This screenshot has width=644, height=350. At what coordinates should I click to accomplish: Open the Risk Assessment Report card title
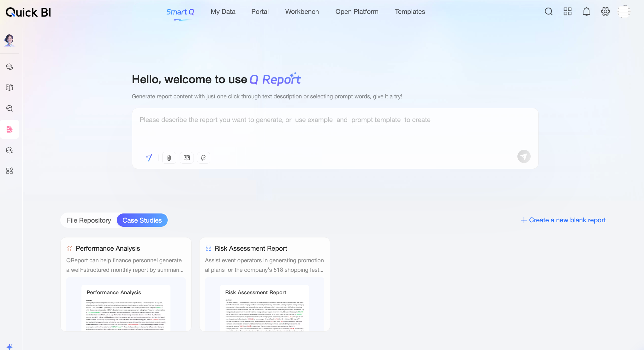(251, 248)
